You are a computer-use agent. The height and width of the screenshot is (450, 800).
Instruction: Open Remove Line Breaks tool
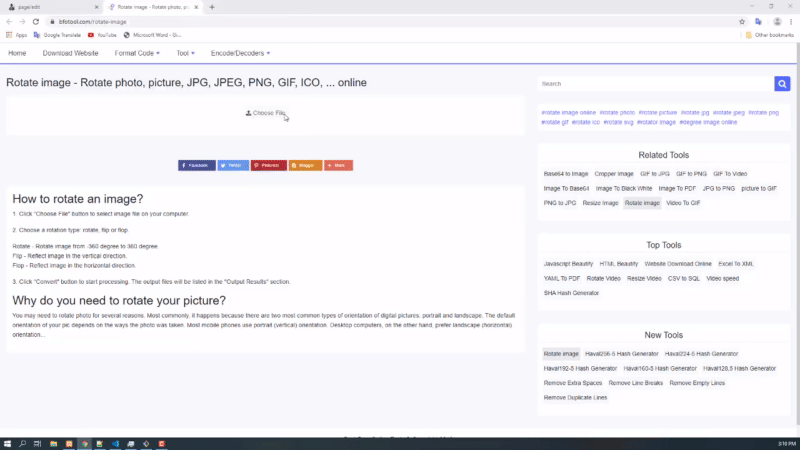pyautogui.click(x=636, y=383)
